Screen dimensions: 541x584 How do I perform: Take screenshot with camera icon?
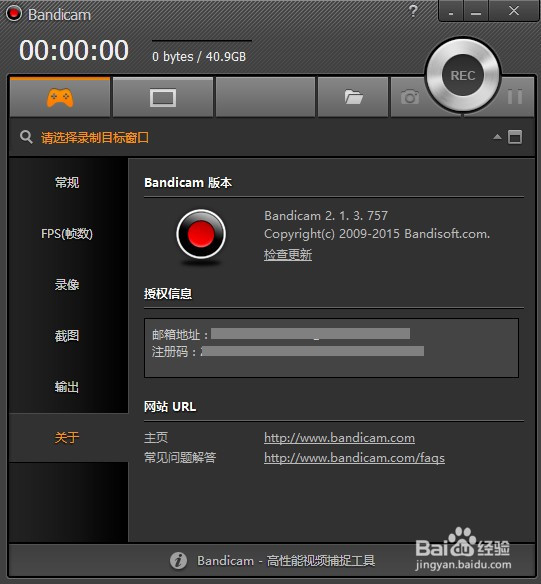(x=410, y=98)
